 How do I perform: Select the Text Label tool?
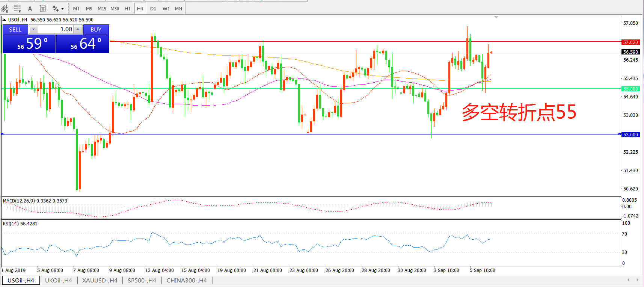(43, 8)
